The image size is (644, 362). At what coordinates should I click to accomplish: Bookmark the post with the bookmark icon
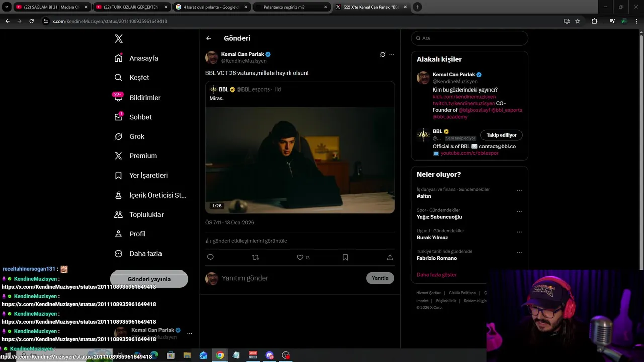(x=345, y=257)
